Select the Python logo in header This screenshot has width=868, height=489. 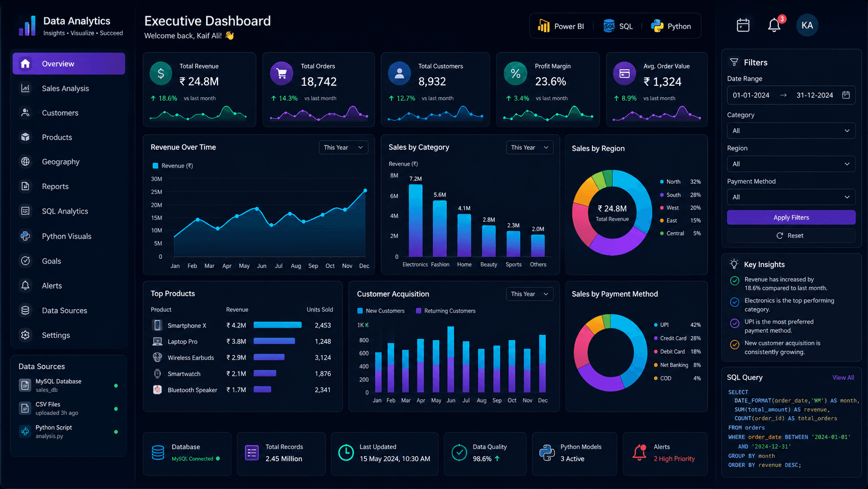pyautogui.click(x=657, y=26)
